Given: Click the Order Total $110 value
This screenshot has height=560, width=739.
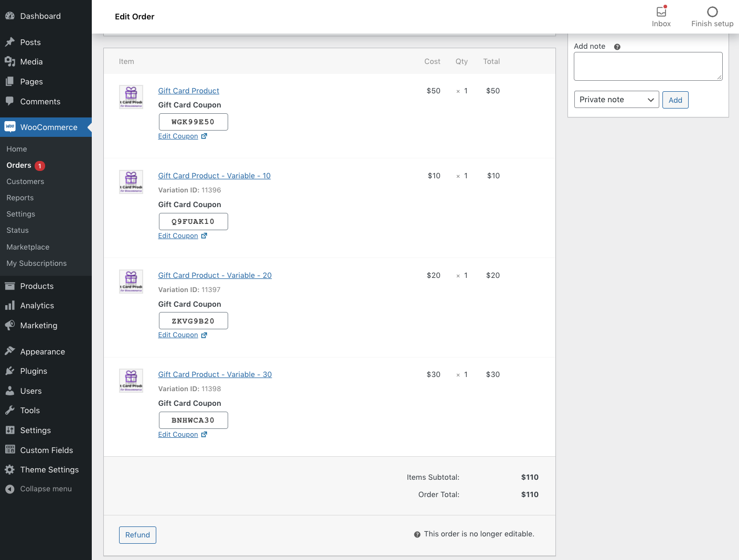Looking at the screenshot, I should pos(530,494).
